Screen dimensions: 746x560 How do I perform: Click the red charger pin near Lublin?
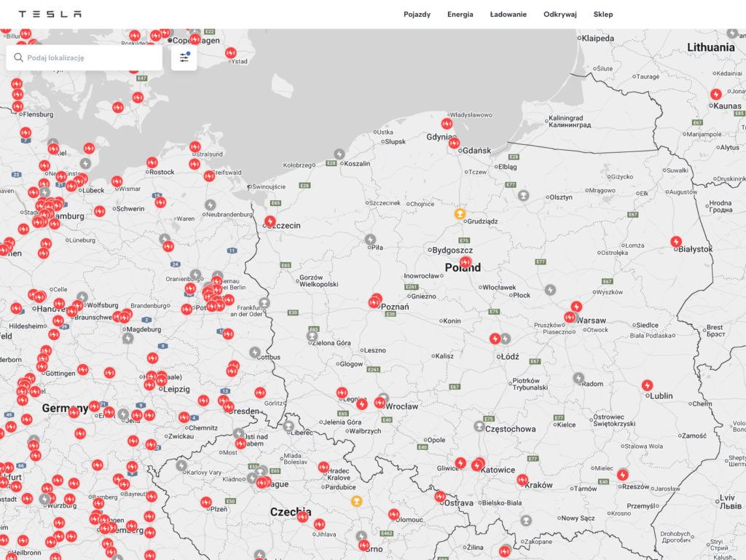coord(647,385)
